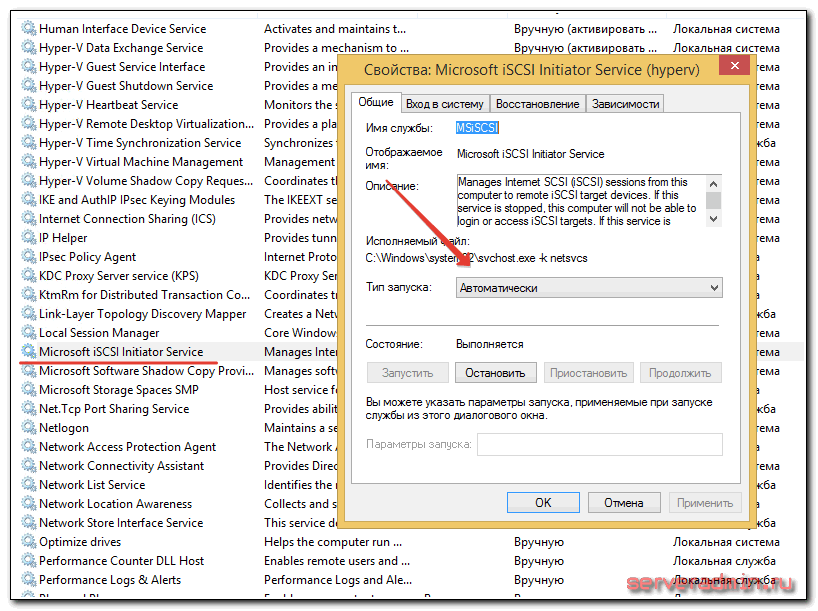Screen dimensions: 818x611
Task: Select Hyper-V Remote Desktop Virtualization row
Action: click(x=146, y=124)
